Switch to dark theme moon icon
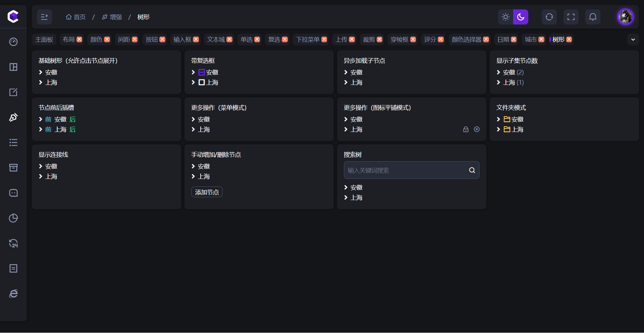 pyautogui.click(x=521, y=17)
